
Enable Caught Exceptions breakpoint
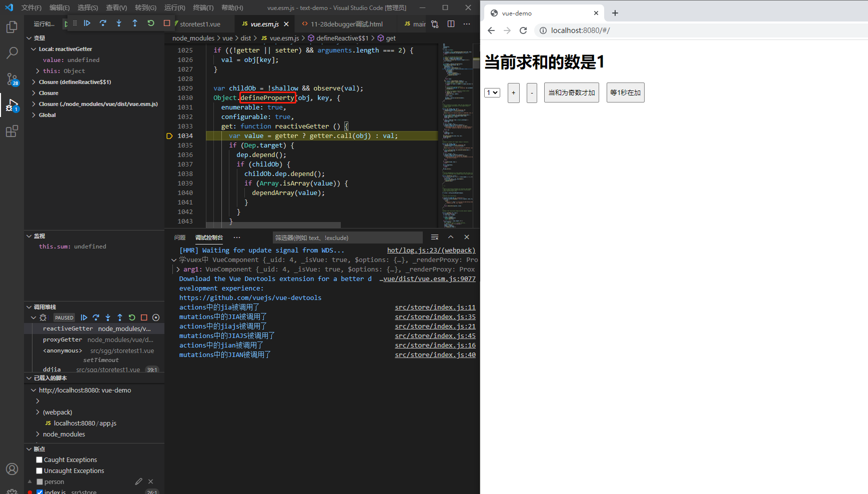[39, 459]
